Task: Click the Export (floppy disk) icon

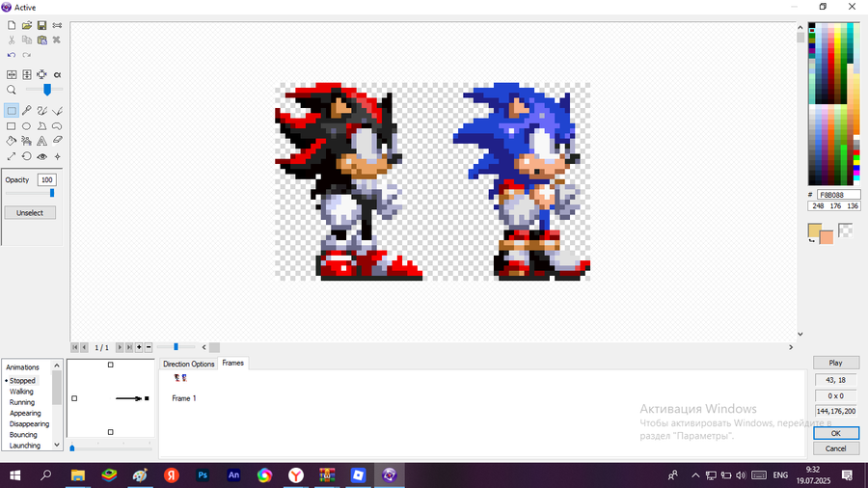Action: (41, 25)
